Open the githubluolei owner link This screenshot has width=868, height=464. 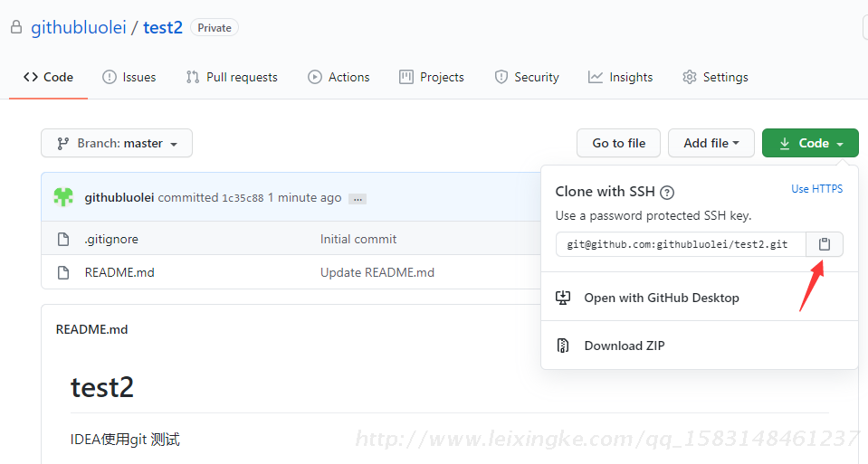click(78, 27)
